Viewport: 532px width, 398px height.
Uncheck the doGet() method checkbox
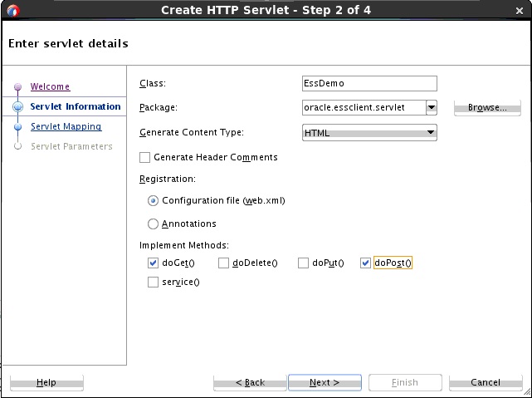[x=153, y=263]
